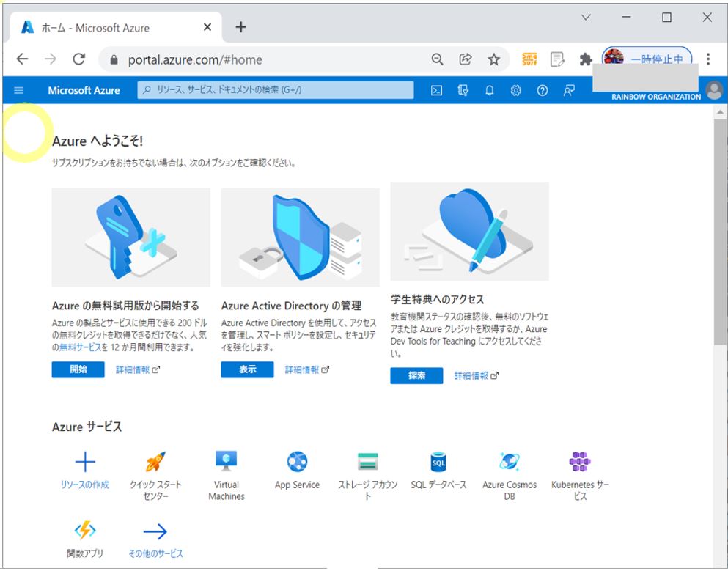This screenshot has height=571, width=728.
Task: Open Directories and subscriptions filter icon
Action: (463, 91)
